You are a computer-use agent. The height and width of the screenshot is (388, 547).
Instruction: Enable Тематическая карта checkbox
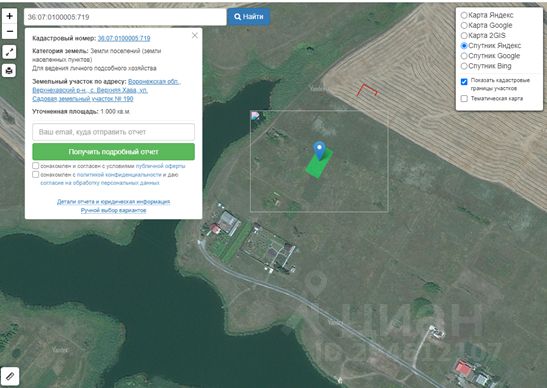click(464, 98)
